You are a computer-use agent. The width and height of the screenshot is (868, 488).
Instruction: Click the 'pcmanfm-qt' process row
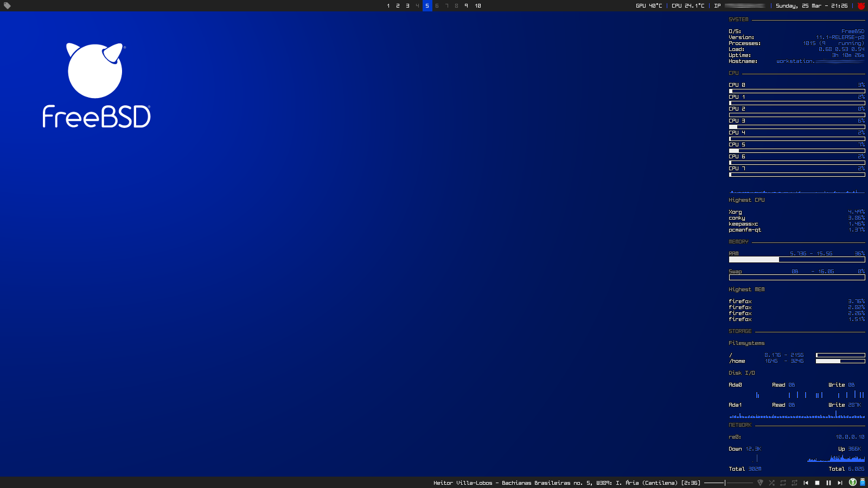pyautogui.click(x=797, y=230)
